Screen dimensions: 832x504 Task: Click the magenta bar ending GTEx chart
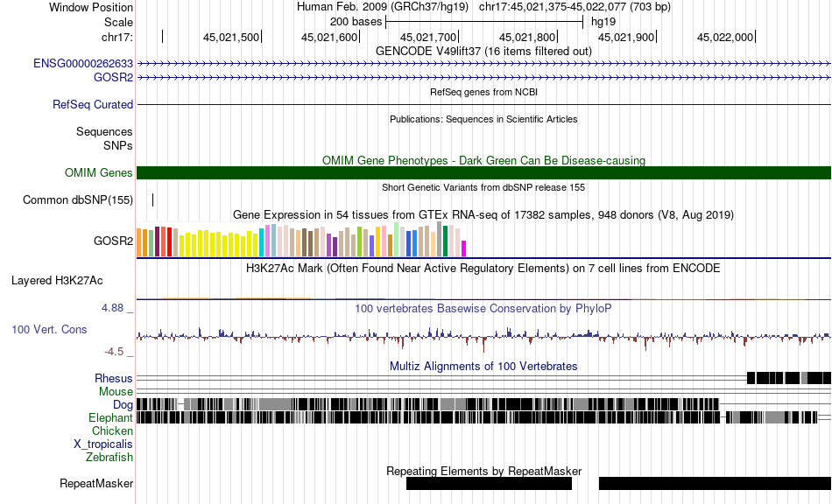(464, 248)
